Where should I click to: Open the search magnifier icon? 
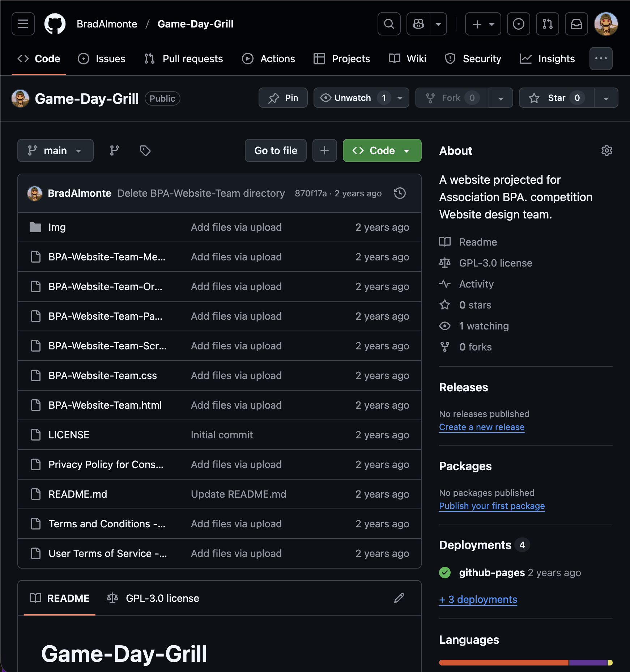pyautogui.click(x=389, y=24)
